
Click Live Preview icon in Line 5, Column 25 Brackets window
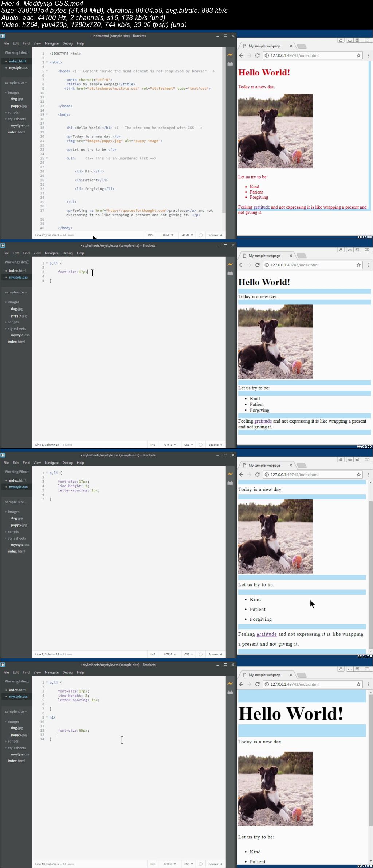coord(230,474)
